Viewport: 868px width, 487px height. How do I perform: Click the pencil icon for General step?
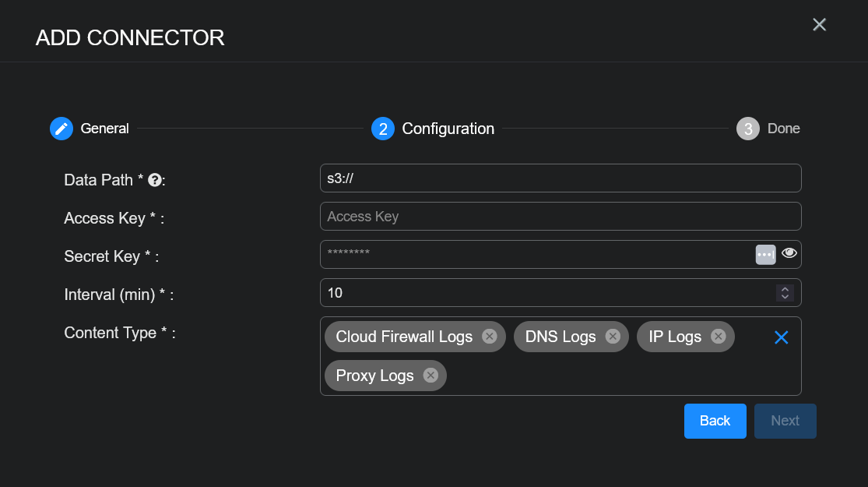point(61,129)
